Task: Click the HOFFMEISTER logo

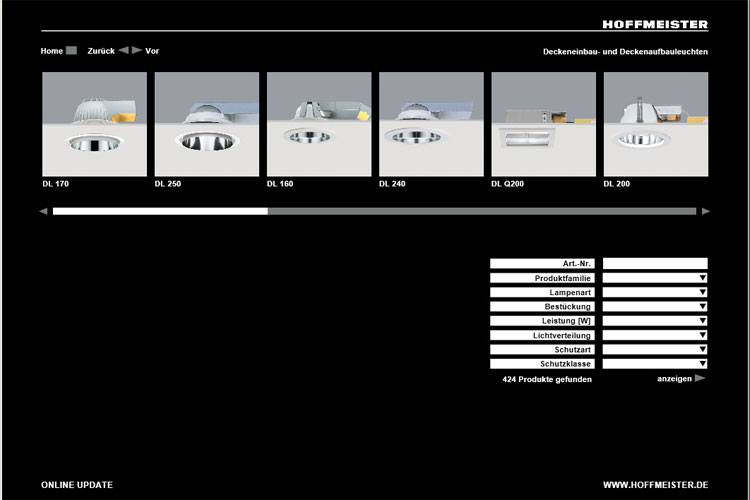Action: 655,24
